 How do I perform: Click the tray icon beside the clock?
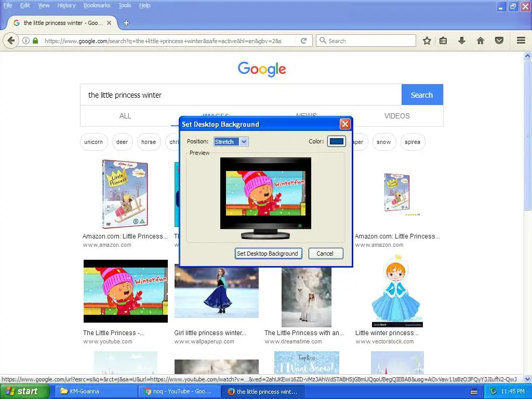point(494,391)
